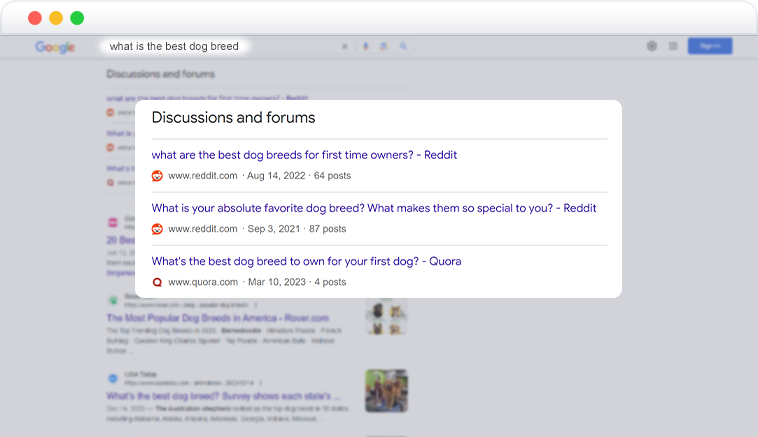The image size is (758, 437).
Task: Open the USA Today best dog breed survey result
Action: coord(223,396)
